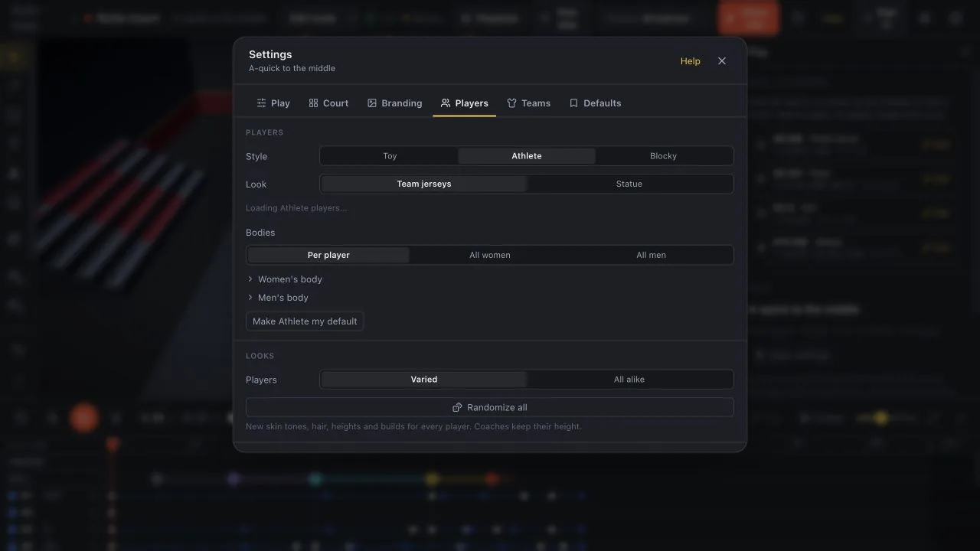Click the people icon on the Players tab

pos(445,103)
